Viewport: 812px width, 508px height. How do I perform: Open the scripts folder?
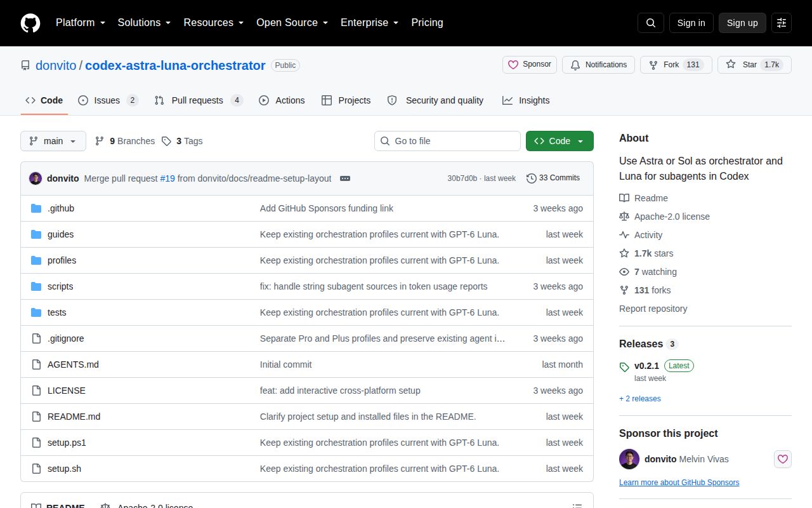(60, 286)
